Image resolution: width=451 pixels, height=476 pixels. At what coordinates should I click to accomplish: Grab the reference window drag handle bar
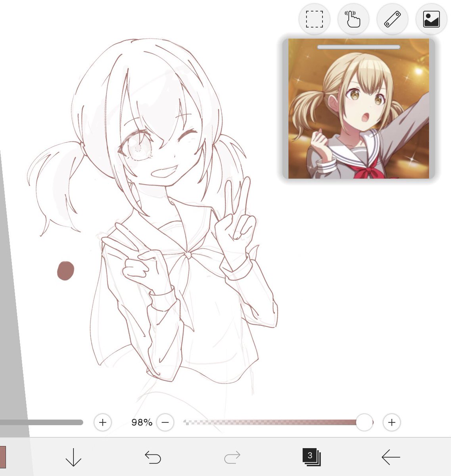click(359, 47)
